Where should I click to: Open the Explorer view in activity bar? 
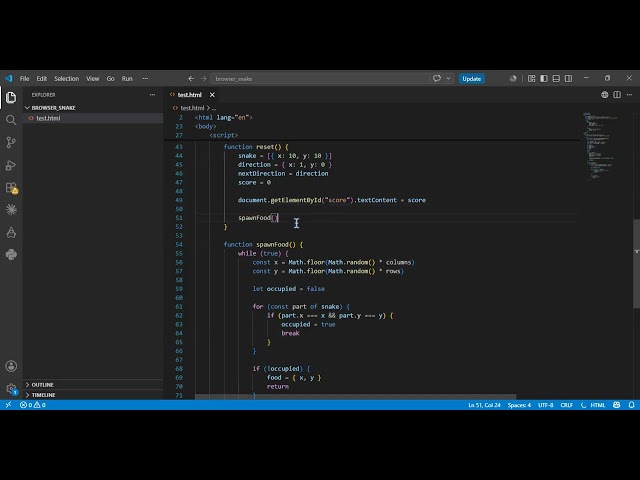click(11, 97)
